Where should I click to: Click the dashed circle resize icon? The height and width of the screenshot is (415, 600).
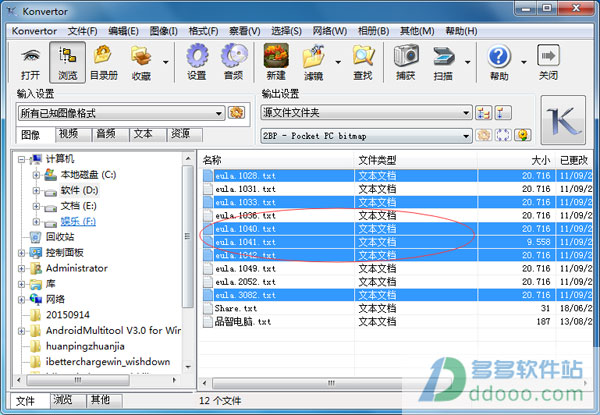click(503, 135)
